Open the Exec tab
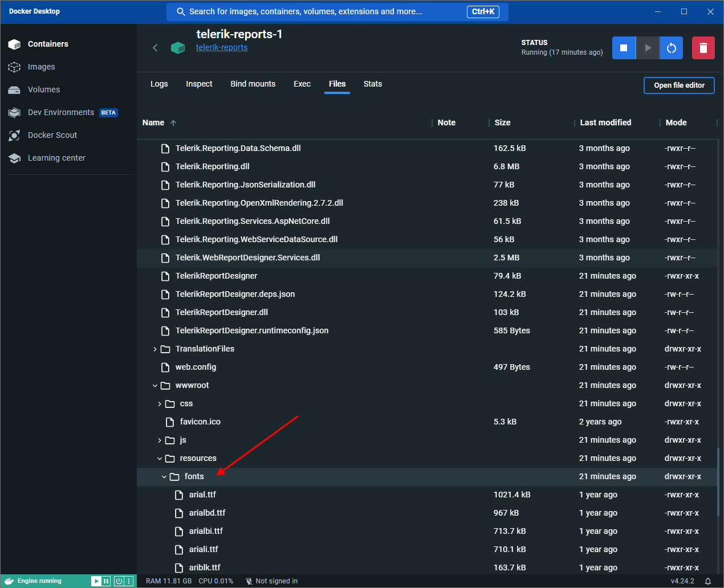Screen dimensions: 724x588 [302, 84]
